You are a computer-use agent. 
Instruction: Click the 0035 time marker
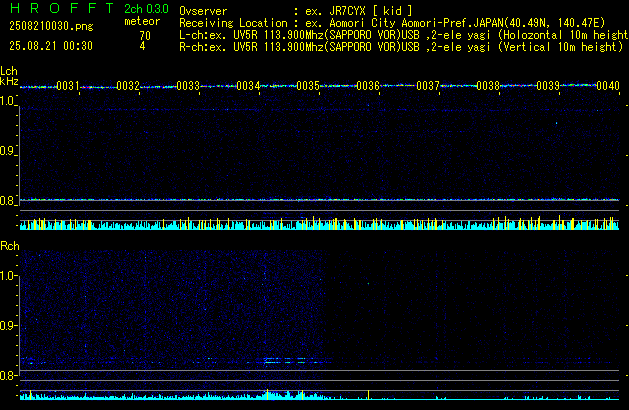point(308,86)
